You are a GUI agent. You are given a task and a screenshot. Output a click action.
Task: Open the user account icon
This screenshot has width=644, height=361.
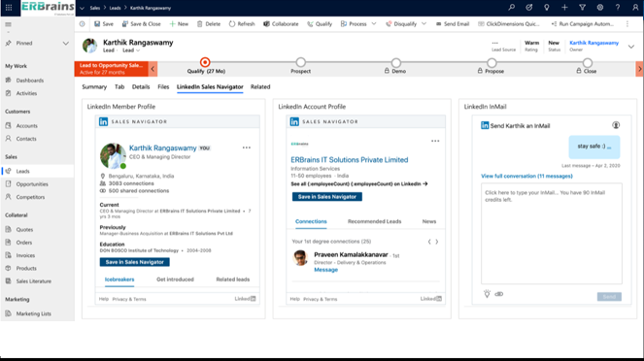(x=635, y=8)
